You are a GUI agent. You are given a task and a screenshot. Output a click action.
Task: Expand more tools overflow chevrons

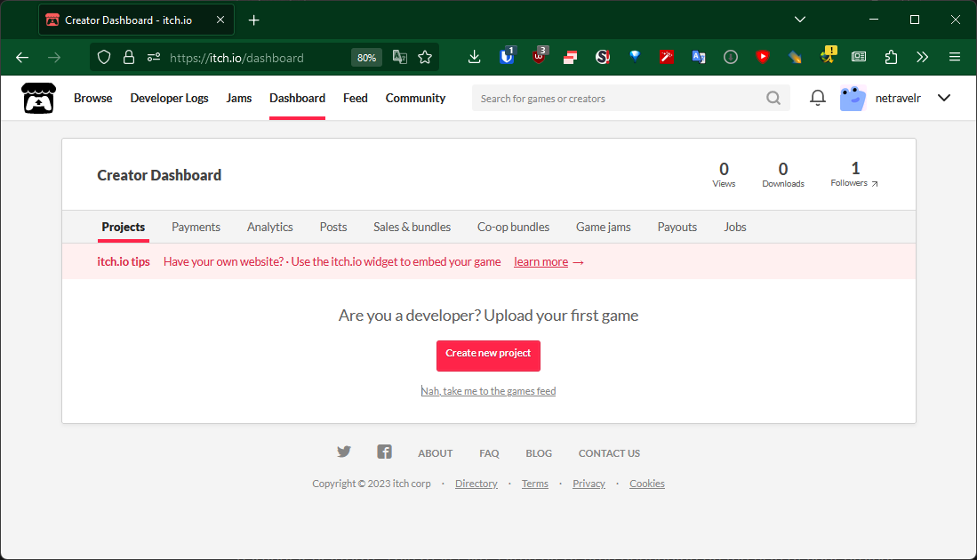[x=922, y=57]
